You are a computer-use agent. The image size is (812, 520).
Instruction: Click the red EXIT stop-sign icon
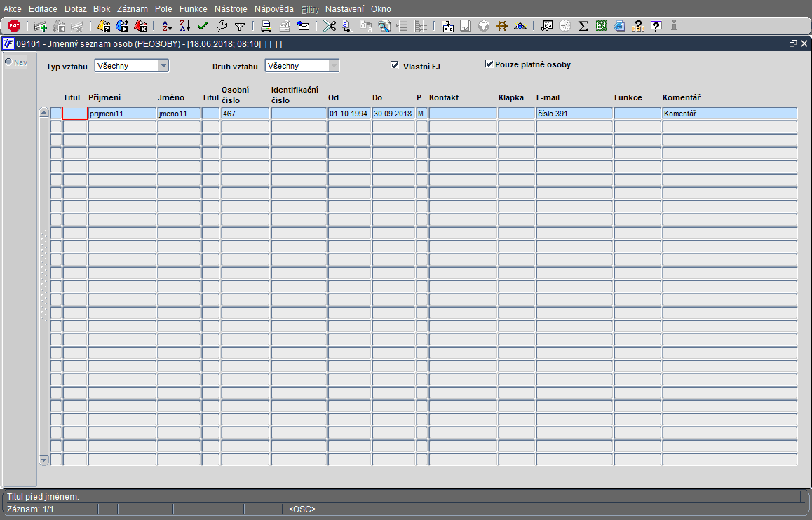pyautogui.click(x=14, y=25)
